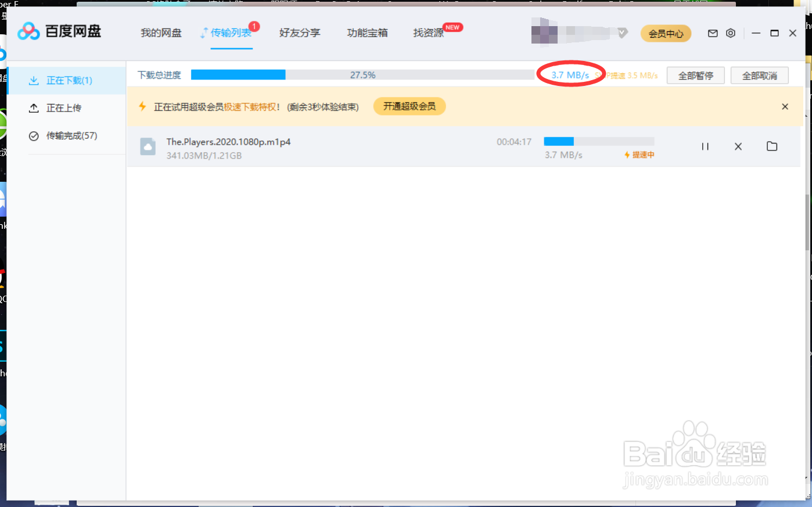
Task: Open the mail messages icon
Action: point(713,33)
